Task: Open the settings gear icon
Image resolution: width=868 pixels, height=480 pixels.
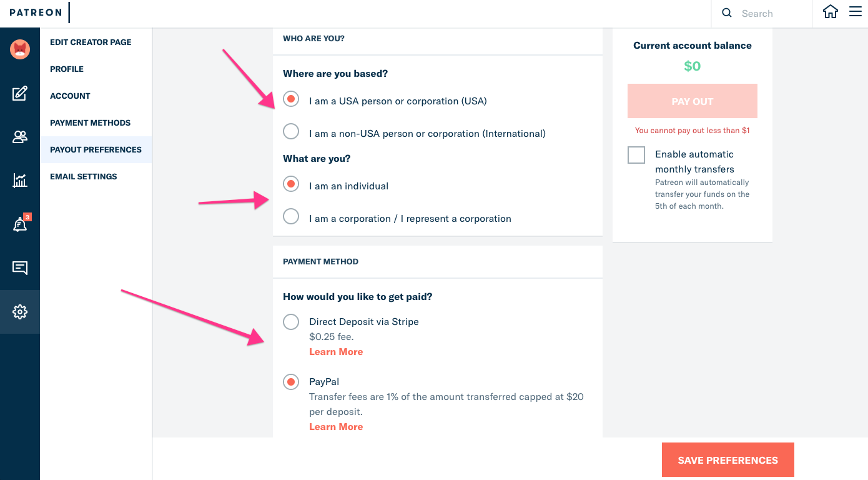Action: click(20, 311)
